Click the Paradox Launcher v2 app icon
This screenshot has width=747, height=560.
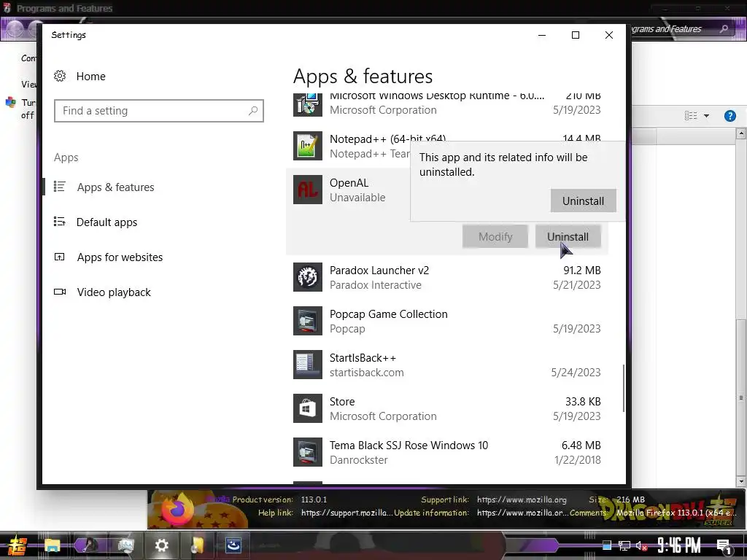tap(307, 277)
